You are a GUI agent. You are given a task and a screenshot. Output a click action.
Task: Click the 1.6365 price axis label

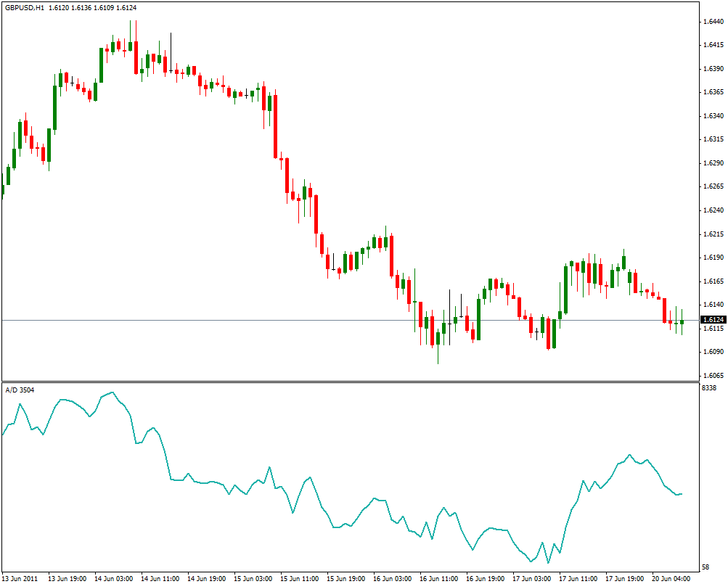click(713, 92)
